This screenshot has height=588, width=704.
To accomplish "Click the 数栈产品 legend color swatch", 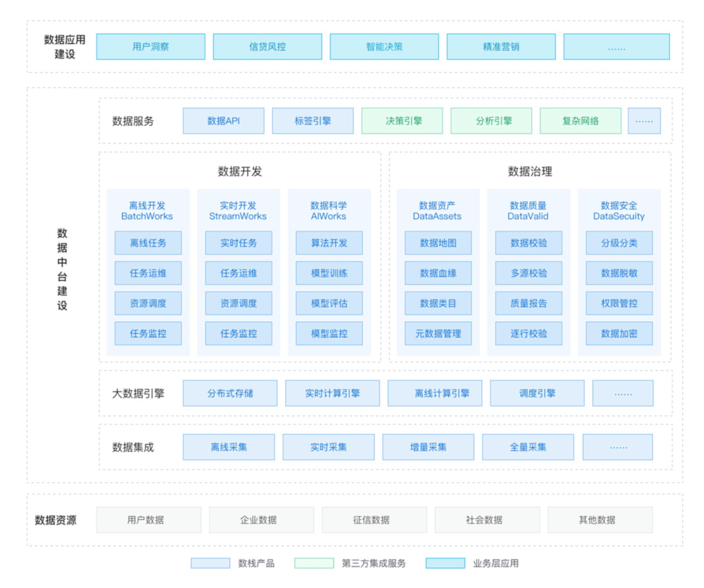I will (210, 563).
